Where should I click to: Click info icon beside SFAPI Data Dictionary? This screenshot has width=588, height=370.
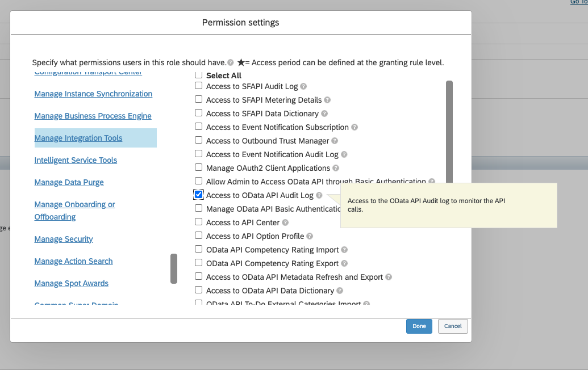tap(324, 114)
